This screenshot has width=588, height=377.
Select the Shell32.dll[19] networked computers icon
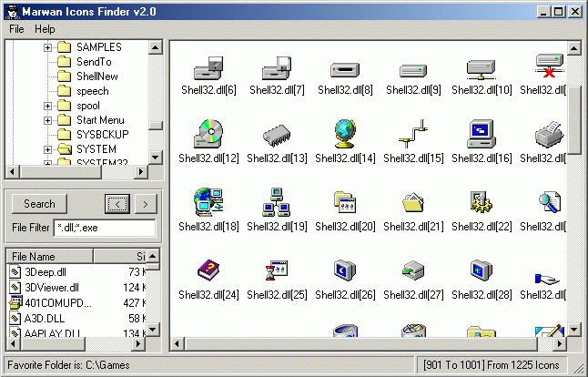coord(277,202)
